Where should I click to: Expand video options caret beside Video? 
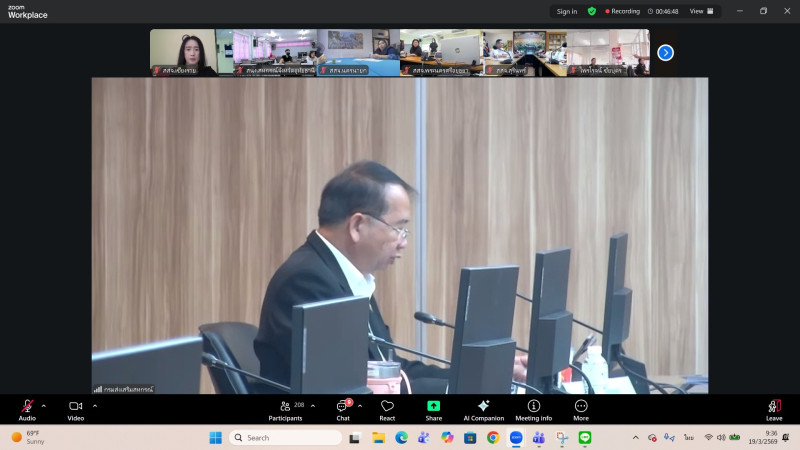(x=95, y=405)
